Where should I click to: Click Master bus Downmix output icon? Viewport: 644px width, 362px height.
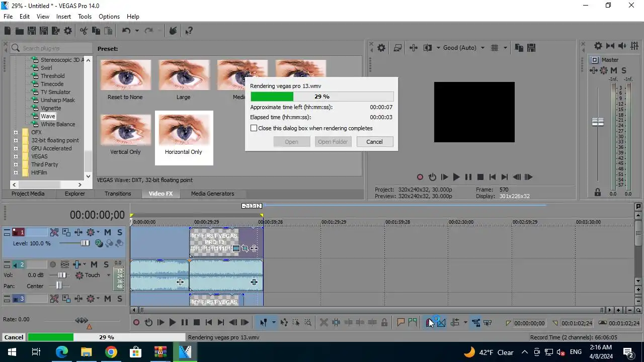(x=610, y=46)
